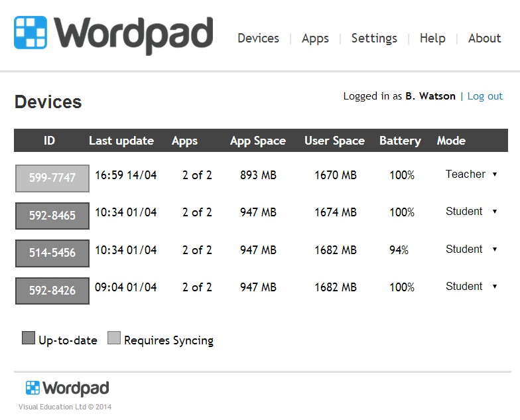
Task: Open the Apps menu item
Action: click(315, 38)
